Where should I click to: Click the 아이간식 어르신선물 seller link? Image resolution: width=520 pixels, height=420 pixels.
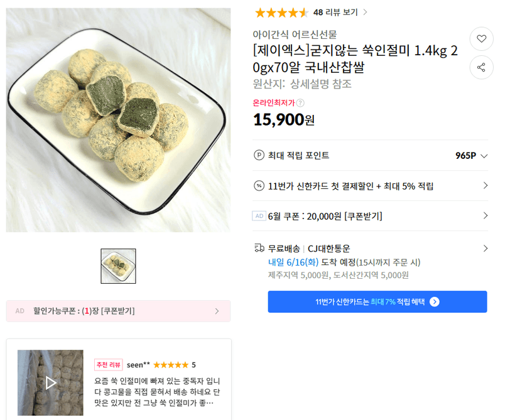295,34
